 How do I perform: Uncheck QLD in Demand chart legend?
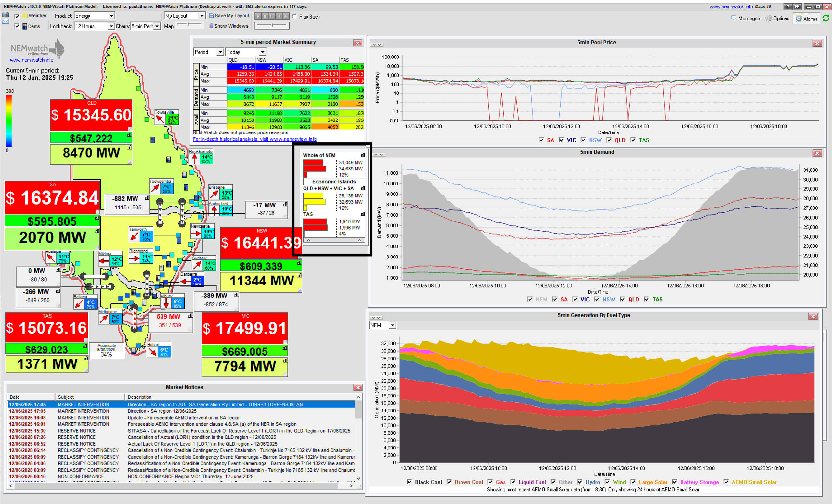click(x=623, y=299)
